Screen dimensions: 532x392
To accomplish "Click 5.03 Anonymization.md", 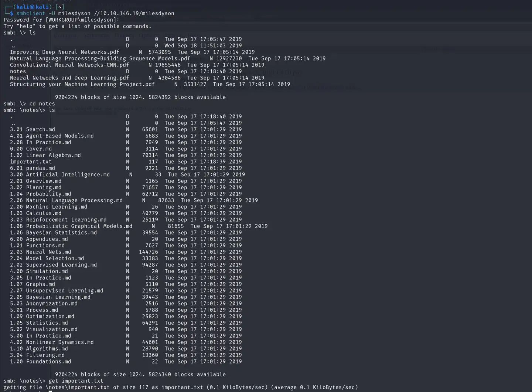I will (x=44, y=304).
